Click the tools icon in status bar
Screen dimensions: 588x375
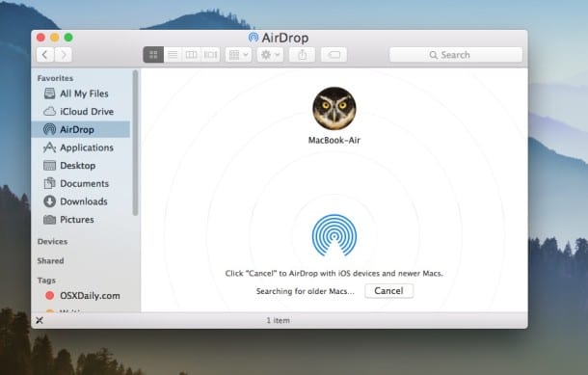pos(40,320)
